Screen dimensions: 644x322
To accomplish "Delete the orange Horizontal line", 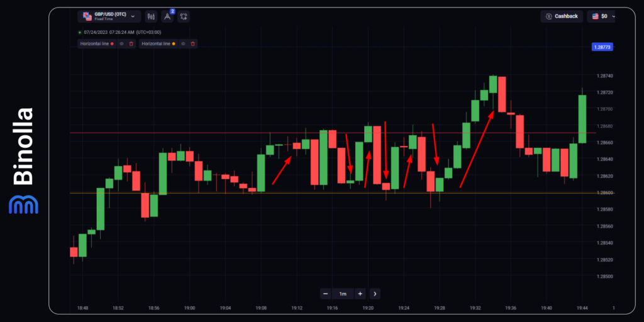I will click(192, 43).
